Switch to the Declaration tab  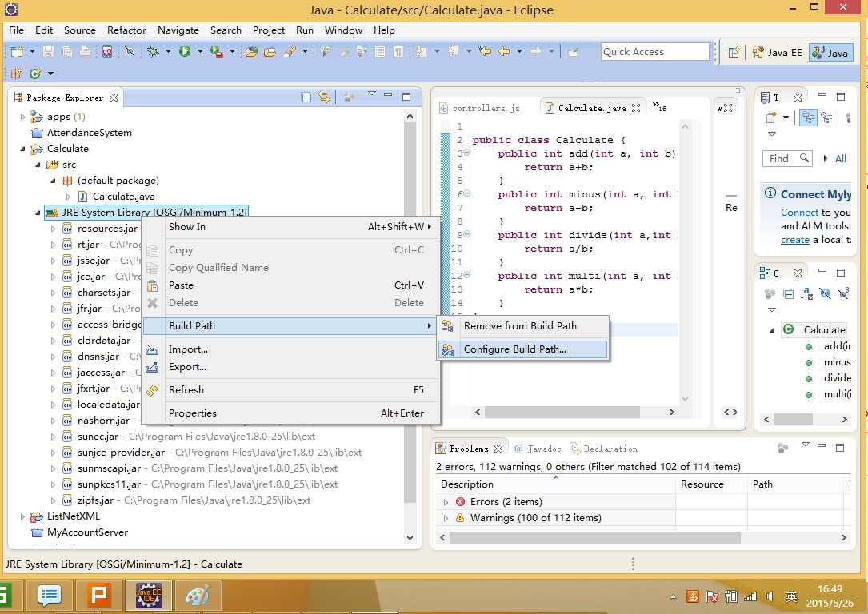604,449
